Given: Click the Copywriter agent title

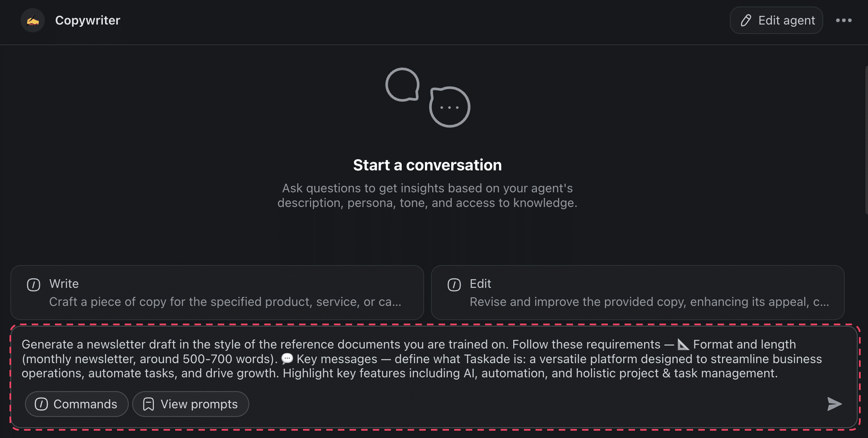Looking at the screenshot, I should coord(88,20).
